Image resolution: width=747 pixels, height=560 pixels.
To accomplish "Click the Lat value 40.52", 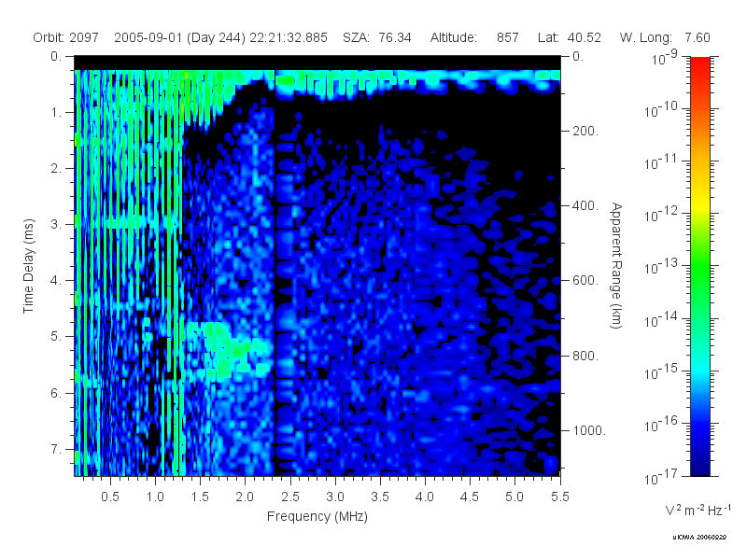I will pyautogui.click(x=585, y=37).
